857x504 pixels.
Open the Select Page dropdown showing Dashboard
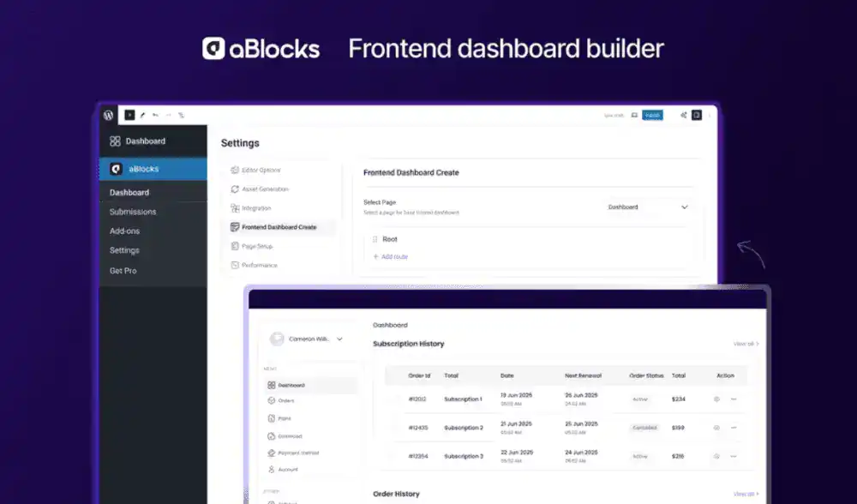point(647,207)
